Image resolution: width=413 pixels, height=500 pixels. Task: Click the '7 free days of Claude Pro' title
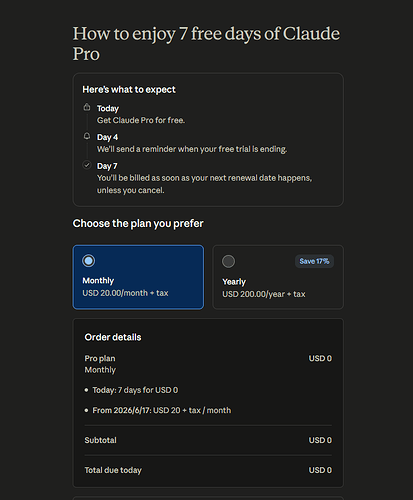click(207, 44)
